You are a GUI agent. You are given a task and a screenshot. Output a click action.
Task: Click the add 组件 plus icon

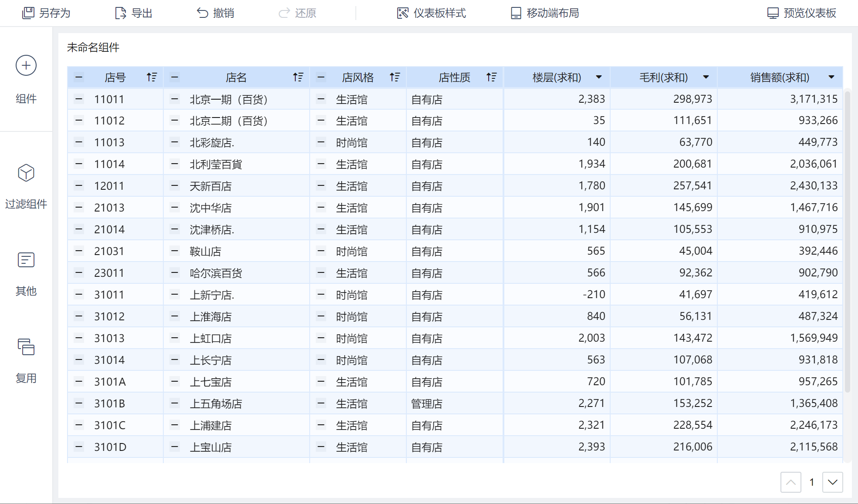pos(26,66)
